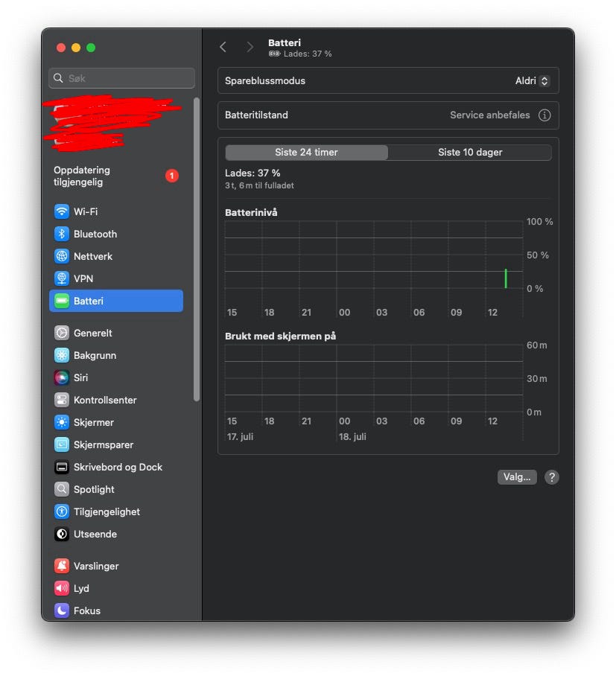
Task: Click the Varslinger bell icon
Action: [62, 566]
